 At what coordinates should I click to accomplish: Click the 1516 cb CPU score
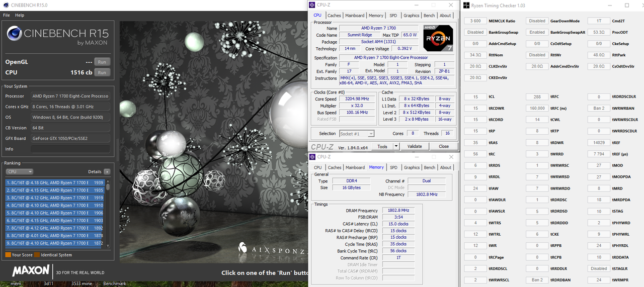pyautogui.click(x=81, y=72)
